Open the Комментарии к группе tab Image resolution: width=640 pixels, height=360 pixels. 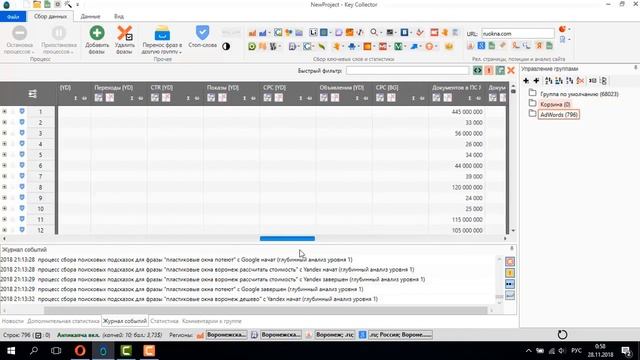(212, 321)
